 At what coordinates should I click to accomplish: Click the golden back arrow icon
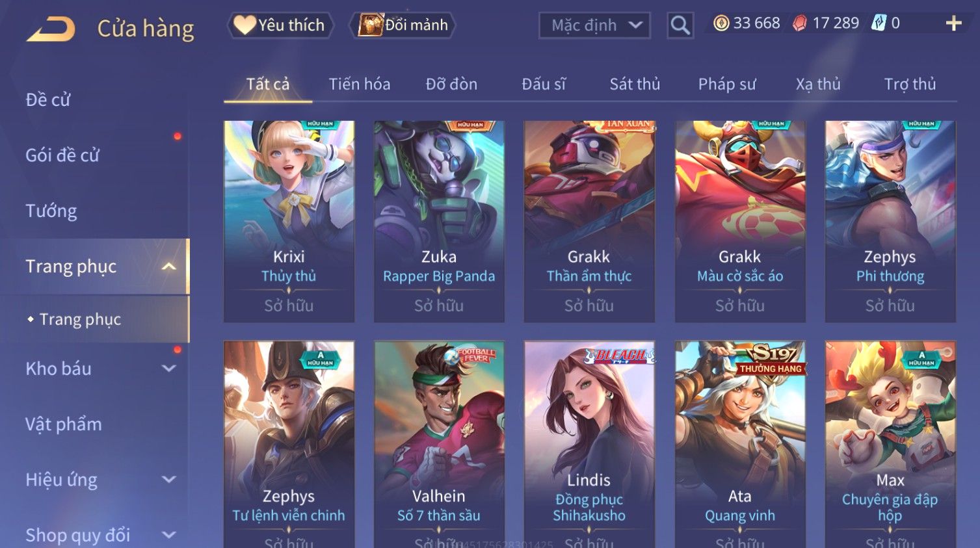[51, 29]
